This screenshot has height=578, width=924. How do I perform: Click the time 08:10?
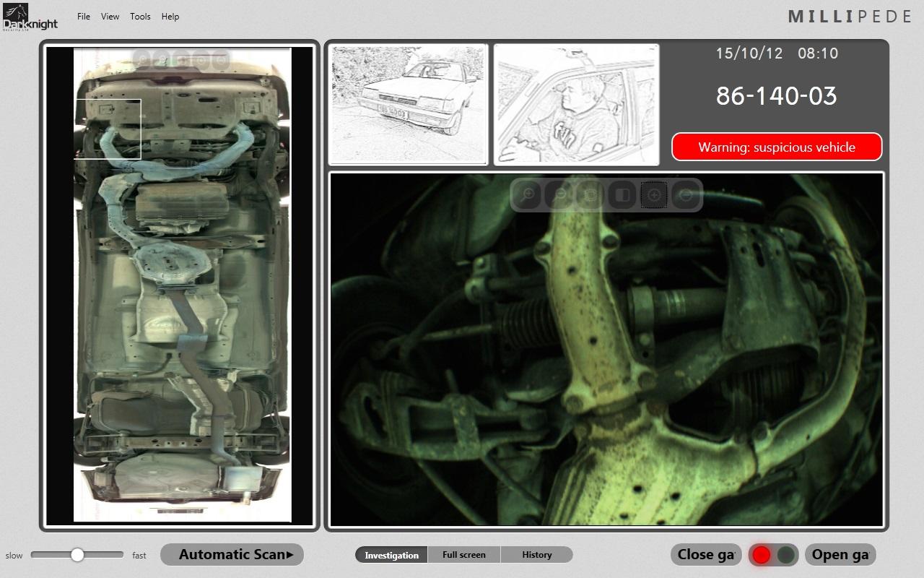click(818, 53)
